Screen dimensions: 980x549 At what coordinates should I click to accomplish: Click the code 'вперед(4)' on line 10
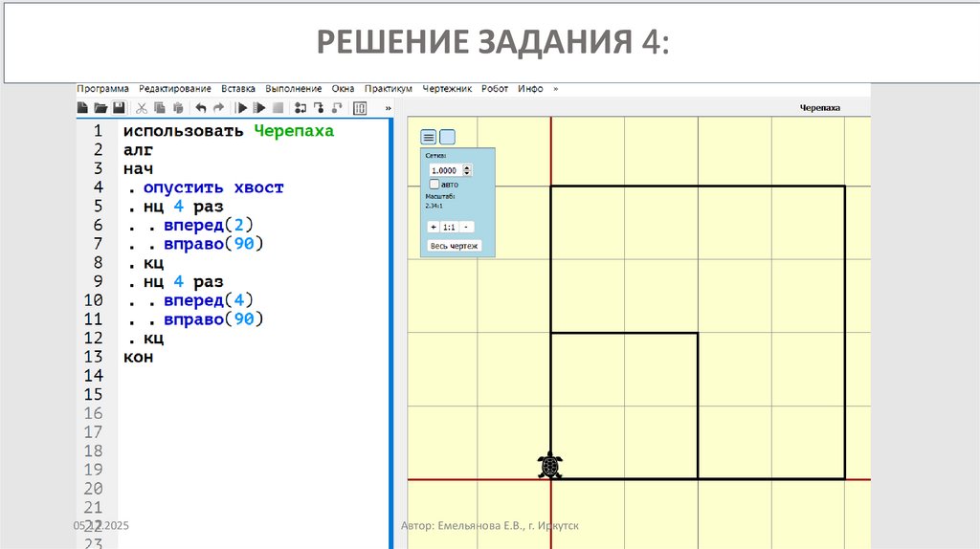[x=209, y=301]
